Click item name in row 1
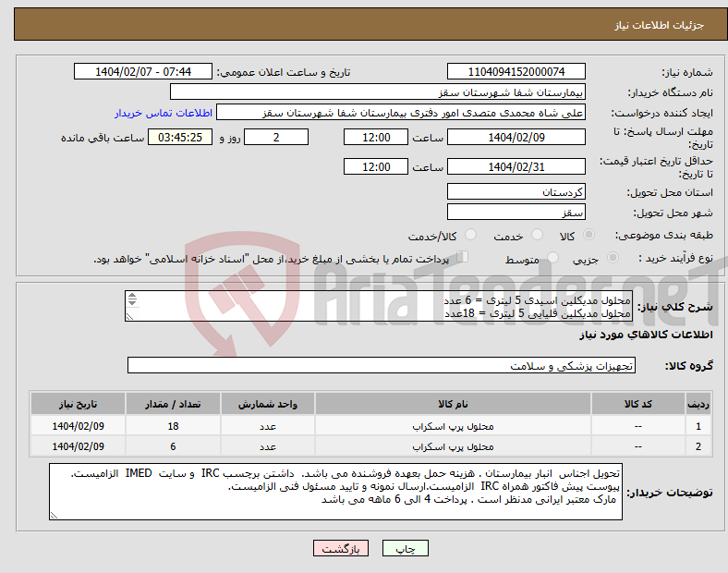 [453, 426]
